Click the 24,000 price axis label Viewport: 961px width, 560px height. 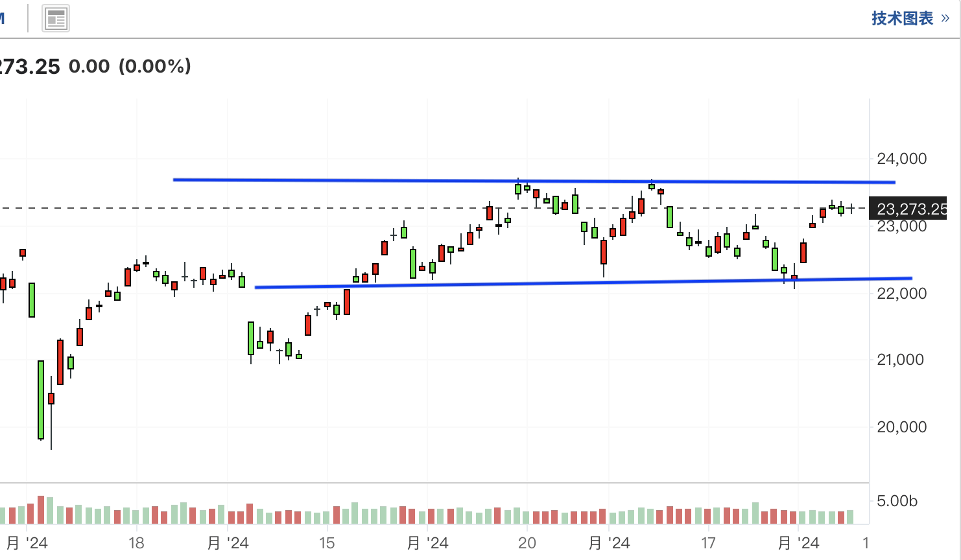point(901,159)
